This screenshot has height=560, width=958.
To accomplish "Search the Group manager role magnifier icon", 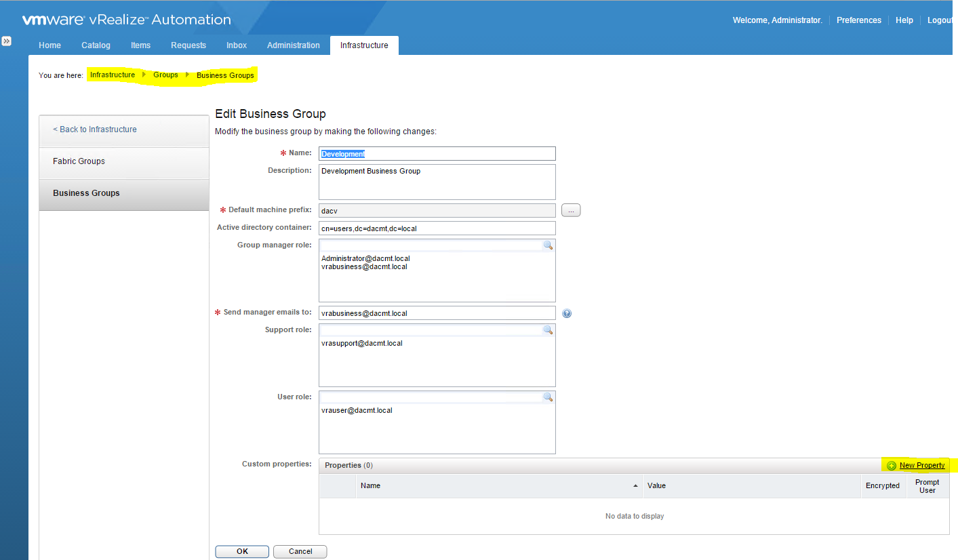I will 548,245.
